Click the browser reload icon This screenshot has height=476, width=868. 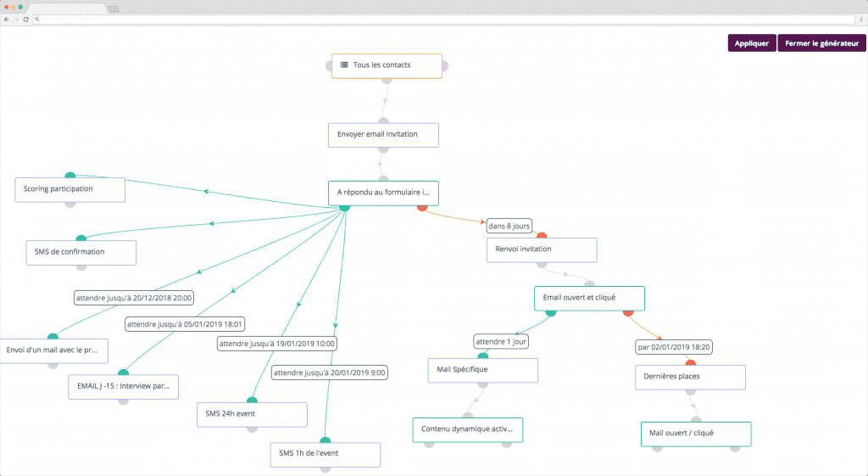point(25,19)
